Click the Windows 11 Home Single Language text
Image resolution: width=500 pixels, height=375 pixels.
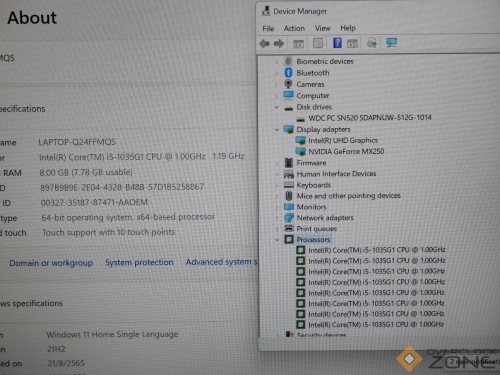(x=112, y=334)
